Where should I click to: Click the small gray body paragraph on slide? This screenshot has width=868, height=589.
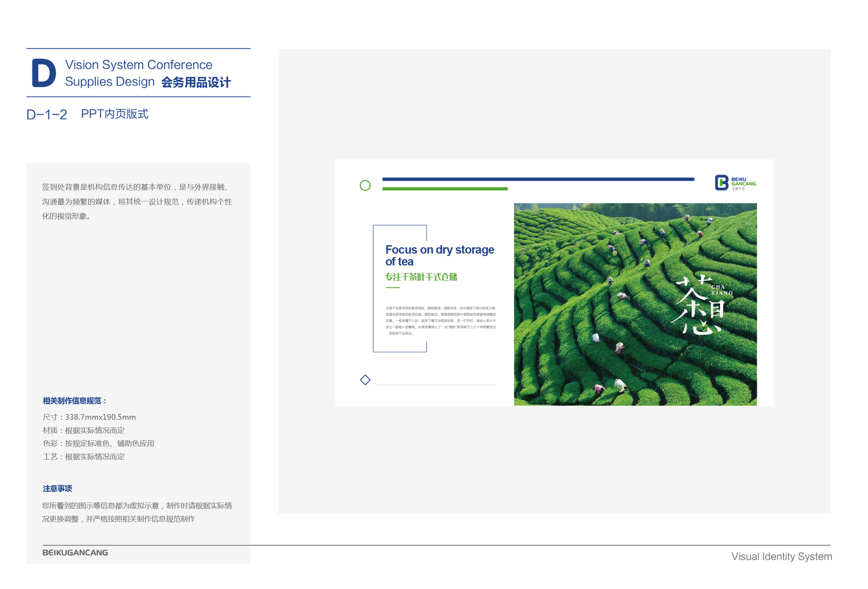(440, 320)
